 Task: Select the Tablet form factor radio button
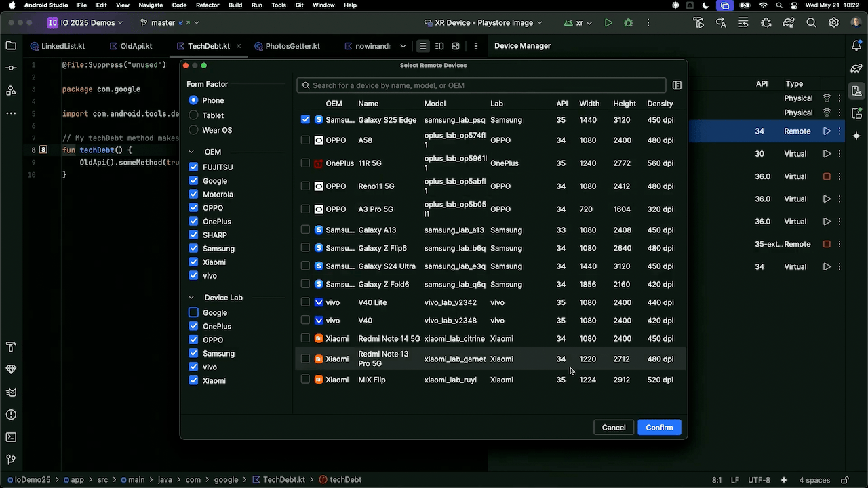tap(193, 115)
